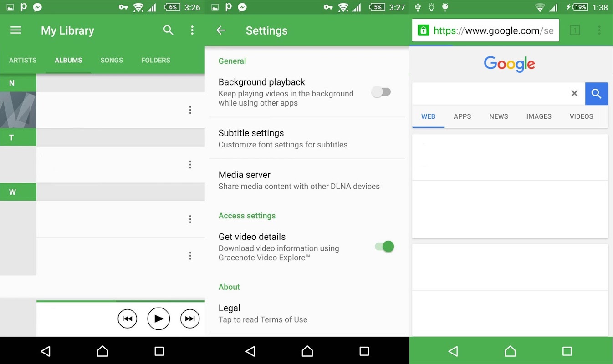Jump to the T section header
This screenshot has width=613, height=364.
point(18,137)
